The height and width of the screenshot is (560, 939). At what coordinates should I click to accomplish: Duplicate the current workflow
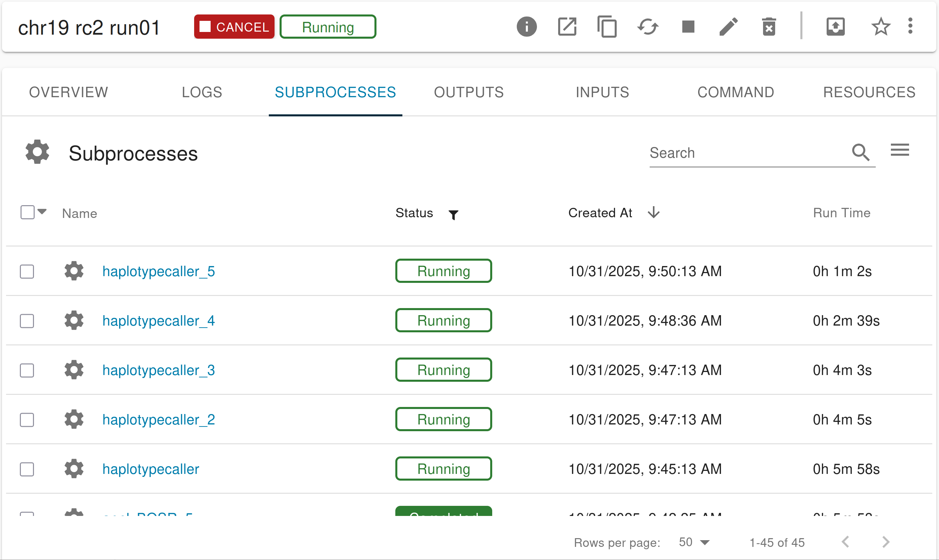[x=607, y=27]
